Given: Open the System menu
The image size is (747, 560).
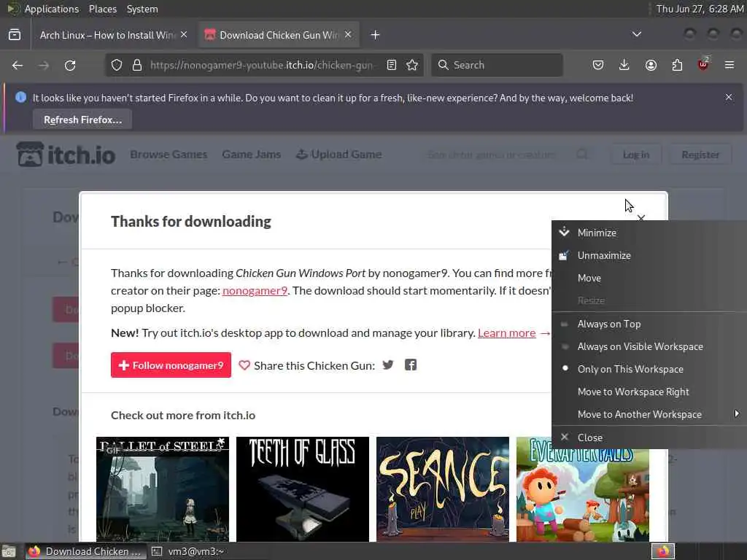Looking at the screenshot, I should [x=142, y=9].
